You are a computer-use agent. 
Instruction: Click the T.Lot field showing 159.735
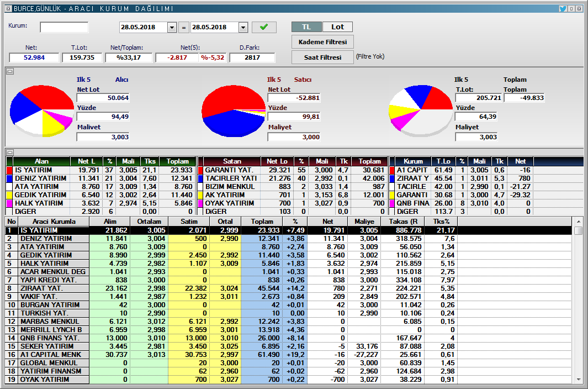pos(82,57)
